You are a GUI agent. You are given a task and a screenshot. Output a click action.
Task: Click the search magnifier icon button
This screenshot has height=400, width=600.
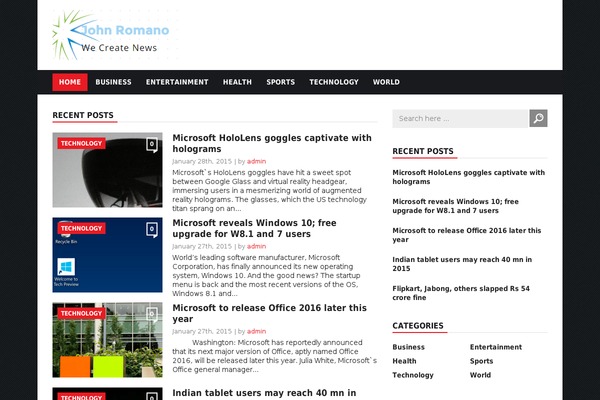point(538,118)
